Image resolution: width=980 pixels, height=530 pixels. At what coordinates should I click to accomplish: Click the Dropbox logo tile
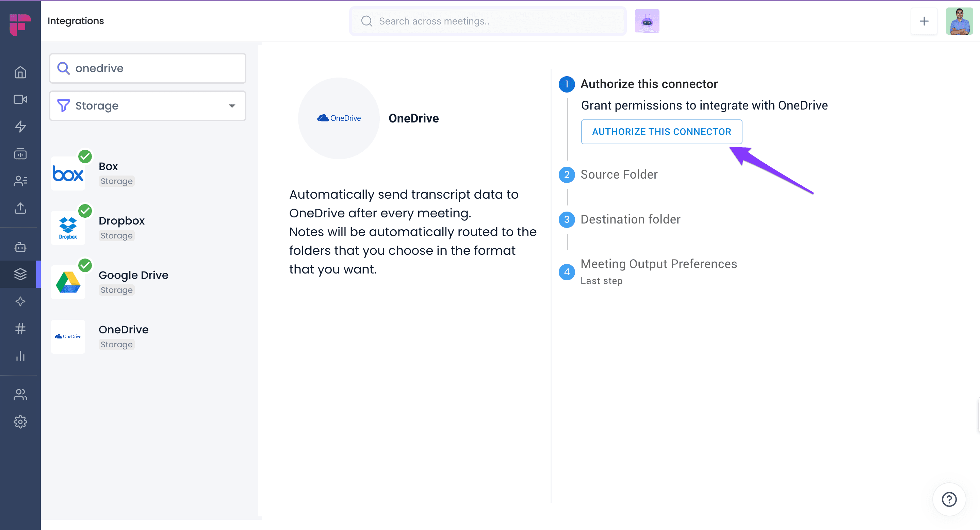(68, 228)
